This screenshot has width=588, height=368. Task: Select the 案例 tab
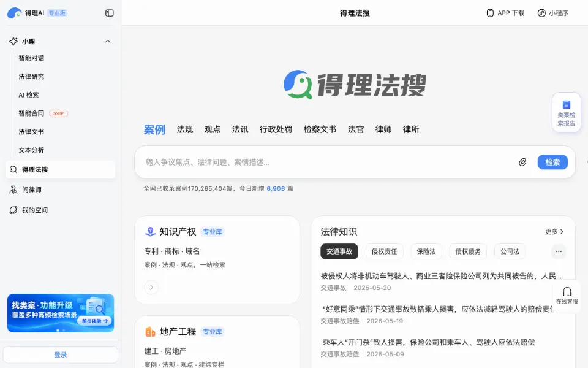[154, 129]
